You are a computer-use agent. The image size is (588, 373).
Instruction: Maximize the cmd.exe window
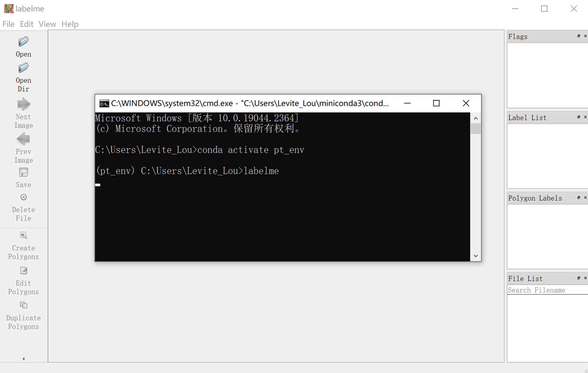click(x=436, y=103)
